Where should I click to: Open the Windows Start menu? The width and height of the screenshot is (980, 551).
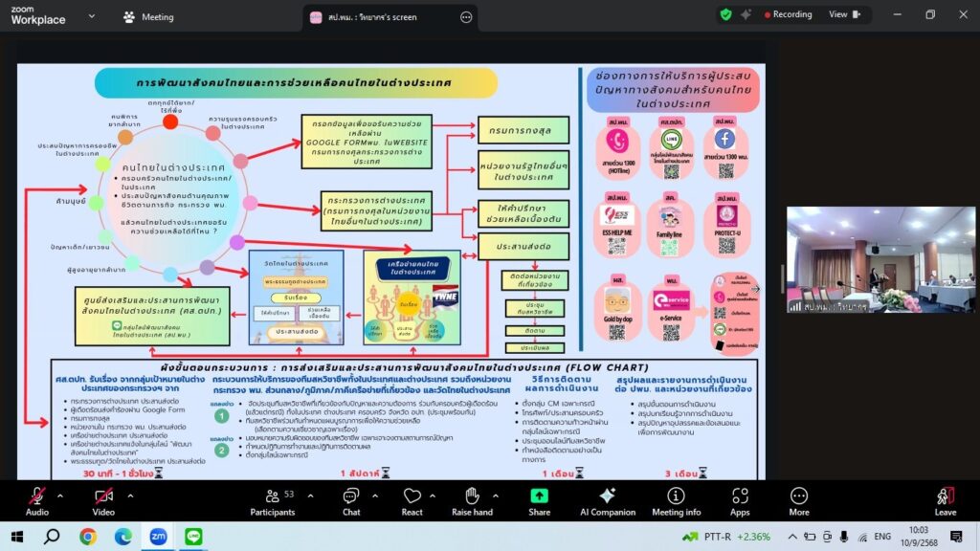tap(17, 536)
